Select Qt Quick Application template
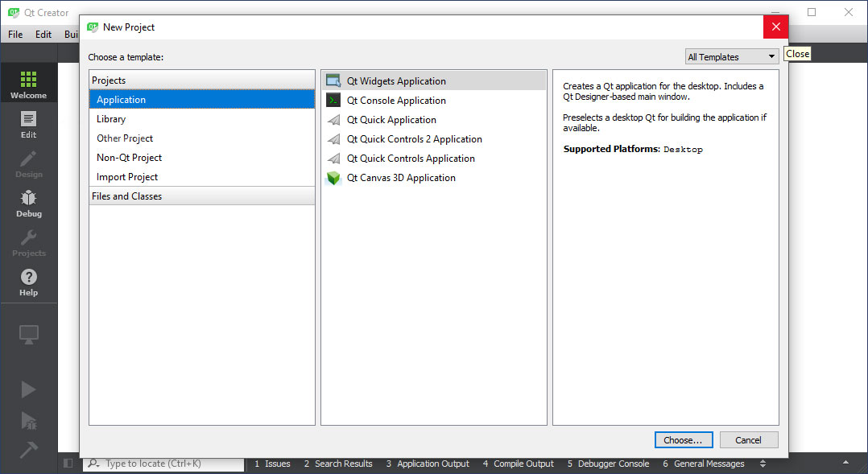Screen dimensions: 868x474 (x=391, y=120)
